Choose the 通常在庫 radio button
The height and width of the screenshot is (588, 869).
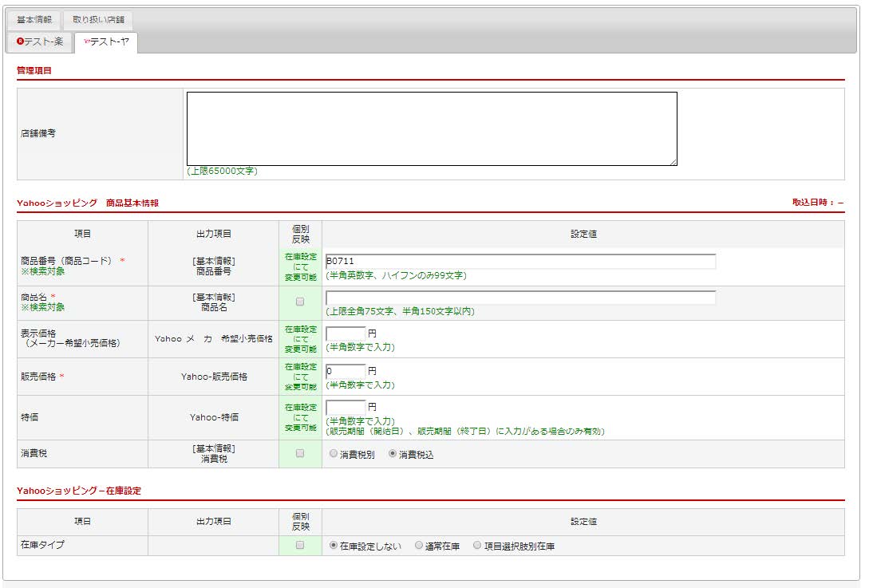pos(419,547)
